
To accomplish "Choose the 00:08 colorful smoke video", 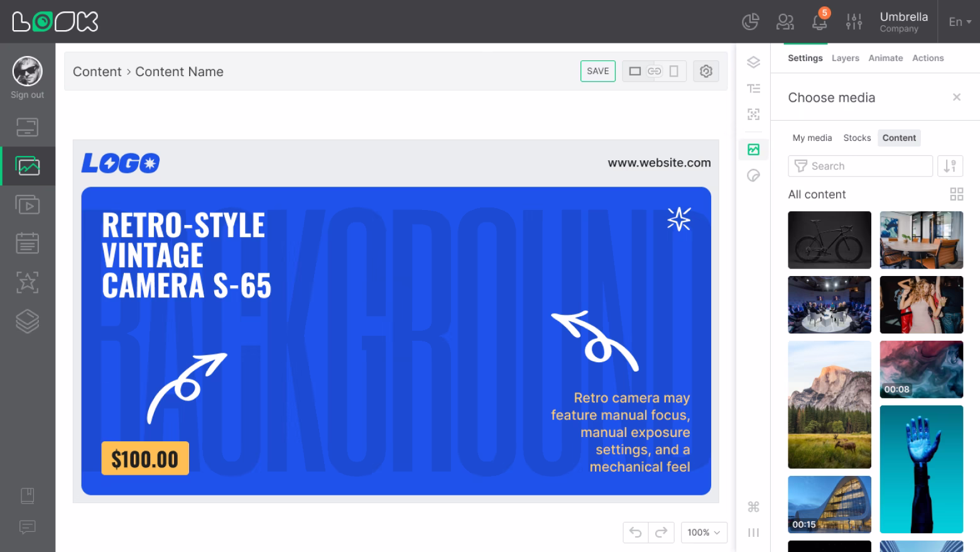I will 921,370.
